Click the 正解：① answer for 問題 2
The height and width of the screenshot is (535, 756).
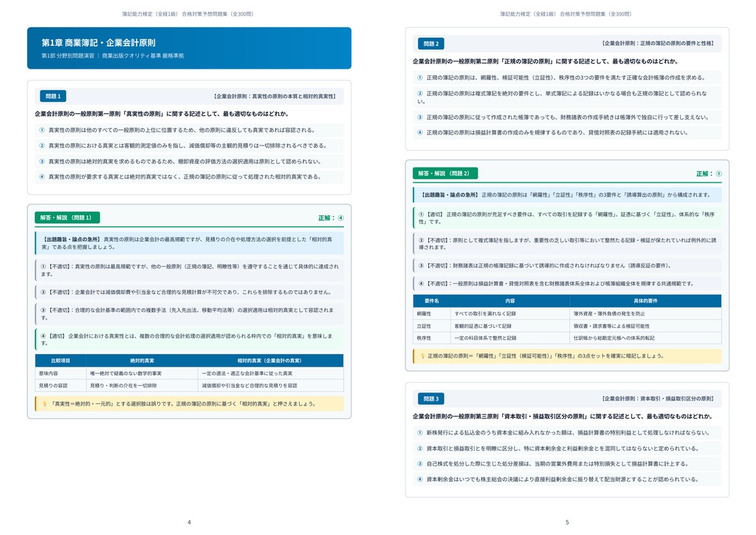pos(709,174)
